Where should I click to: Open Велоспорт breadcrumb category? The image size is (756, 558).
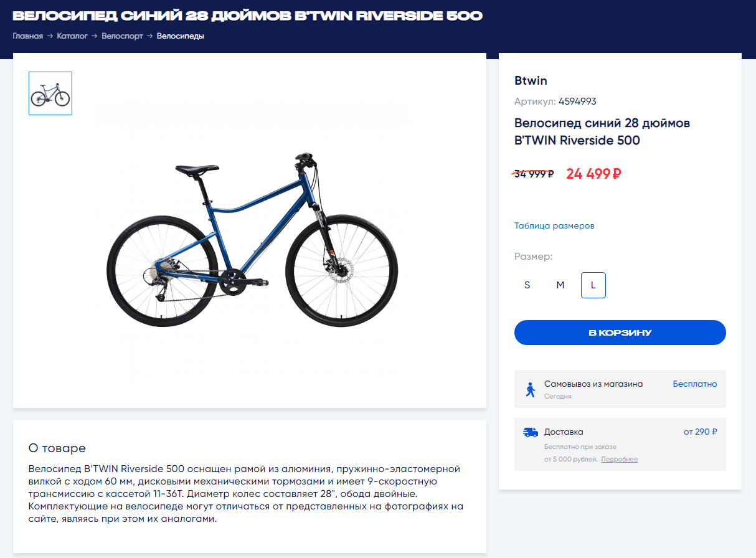122,36
